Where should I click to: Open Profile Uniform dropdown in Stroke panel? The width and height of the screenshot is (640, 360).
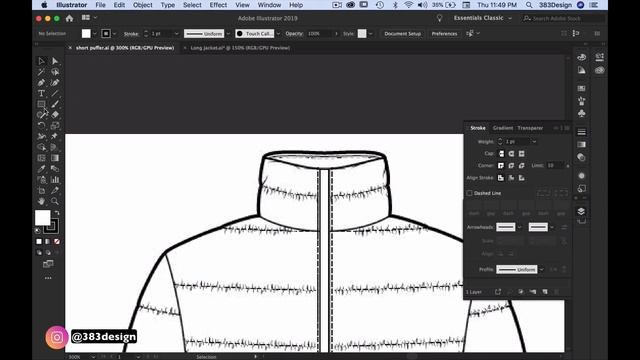point(542,269)
